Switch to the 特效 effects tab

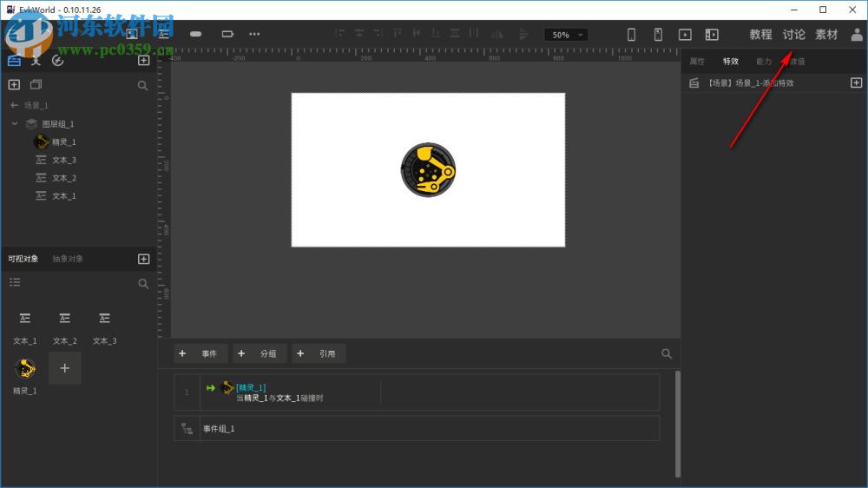[731, 62]
